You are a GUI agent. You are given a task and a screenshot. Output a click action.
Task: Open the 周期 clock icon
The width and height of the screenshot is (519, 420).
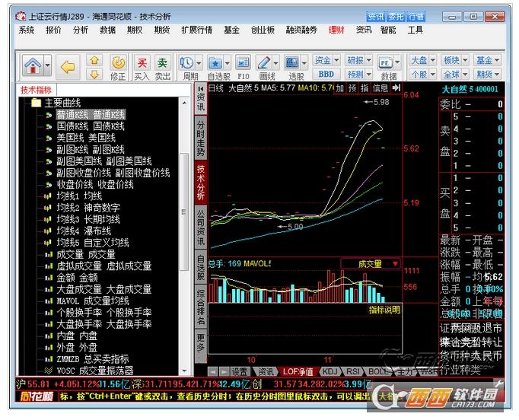(187, 63)
